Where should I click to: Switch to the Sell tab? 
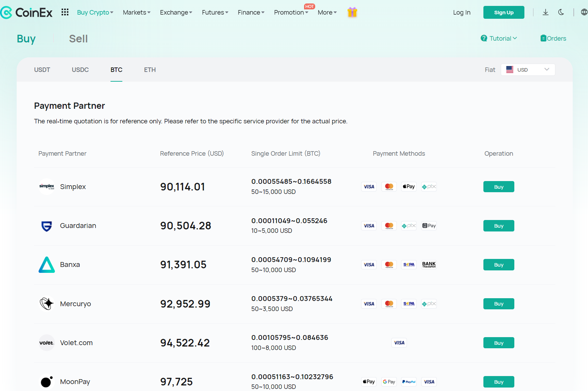[78, 39]
